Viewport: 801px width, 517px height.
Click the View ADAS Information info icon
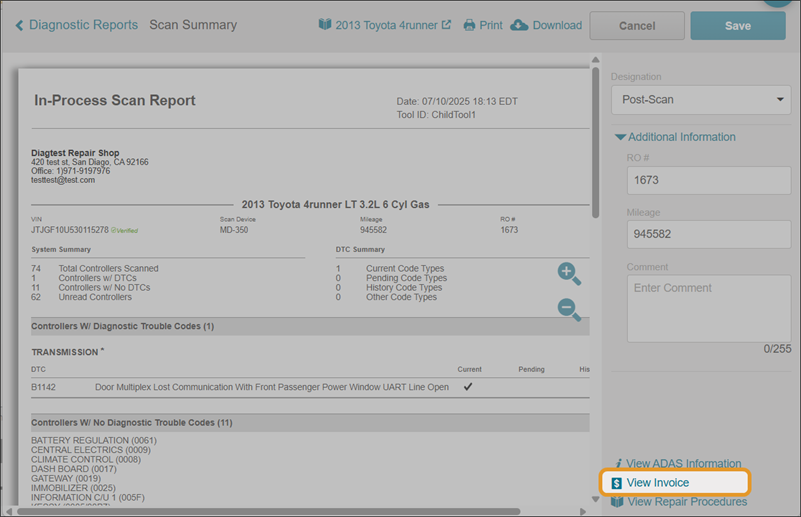coord(618,464)
